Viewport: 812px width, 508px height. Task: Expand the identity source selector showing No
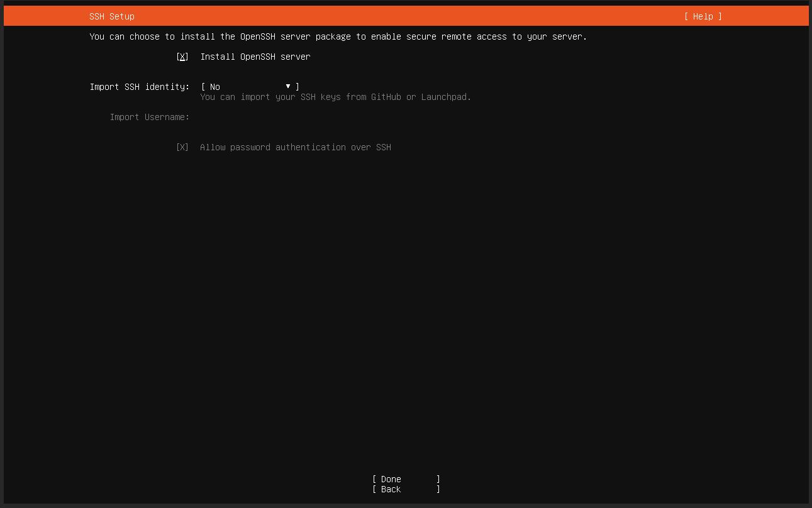pos(248,87)
